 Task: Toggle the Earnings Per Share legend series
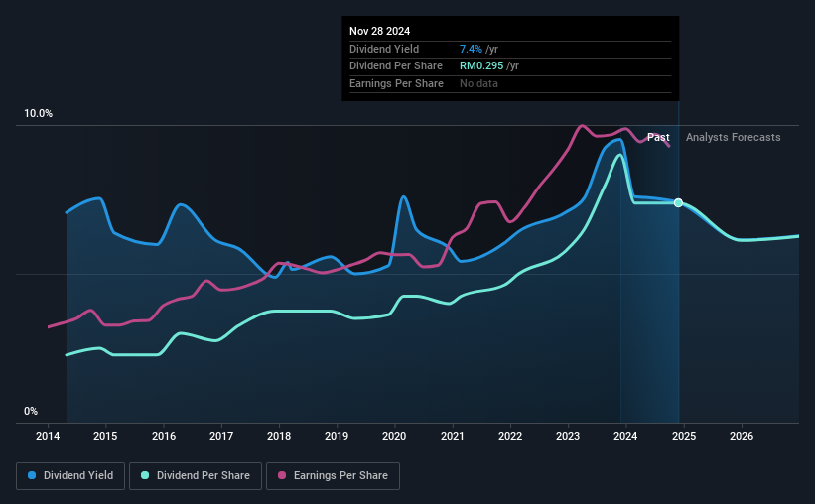333,476
